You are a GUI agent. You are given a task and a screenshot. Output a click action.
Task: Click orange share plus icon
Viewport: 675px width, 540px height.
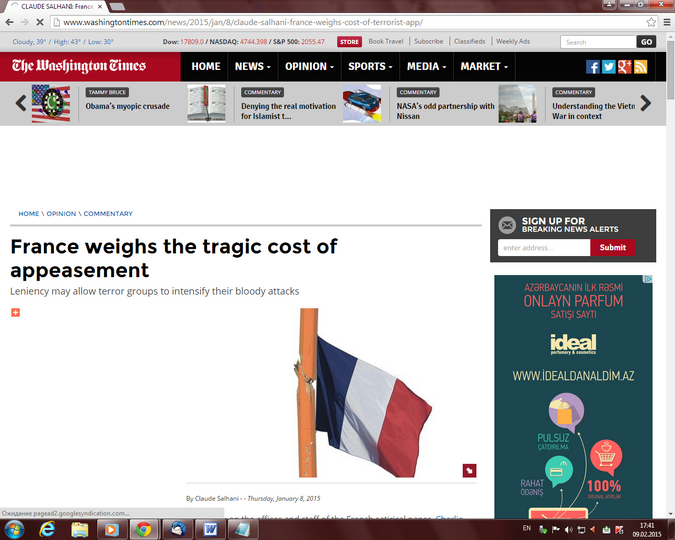click(x=15, y=312)
